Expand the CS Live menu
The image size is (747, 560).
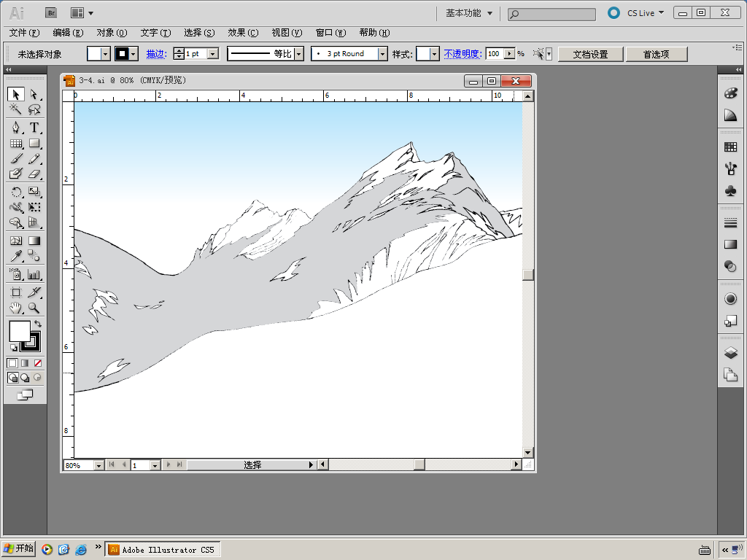pyautogui.click(x=645, y=13)
